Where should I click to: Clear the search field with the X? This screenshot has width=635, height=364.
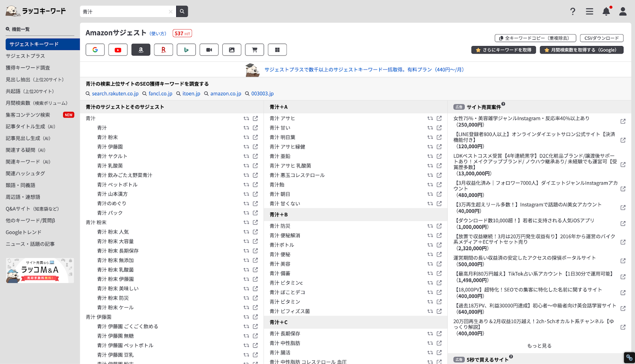click(171, 12)
